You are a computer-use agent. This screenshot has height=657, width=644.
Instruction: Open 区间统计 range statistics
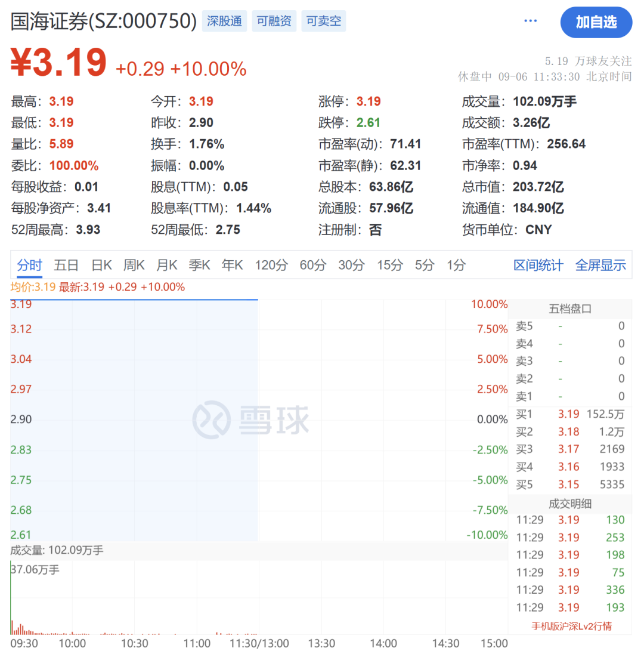[538, 266]
